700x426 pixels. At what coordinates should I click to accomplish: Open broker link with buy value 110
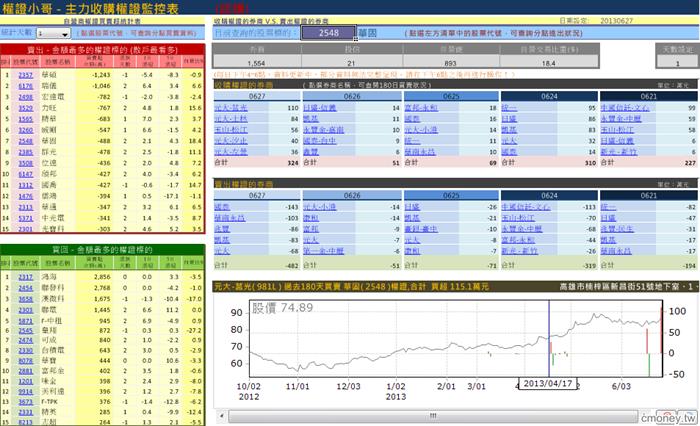click(x=231, y=108)
